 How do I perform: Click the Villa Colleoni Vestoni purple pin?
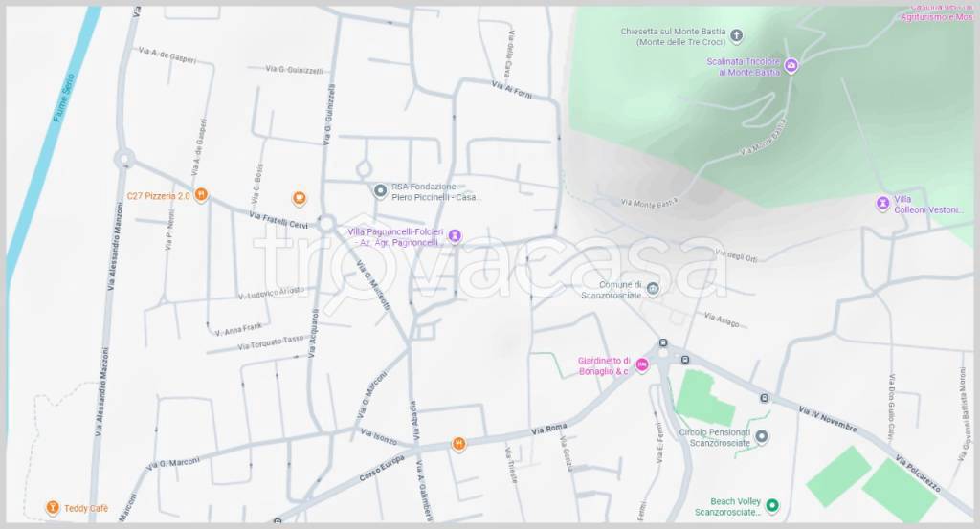point(882,204)
